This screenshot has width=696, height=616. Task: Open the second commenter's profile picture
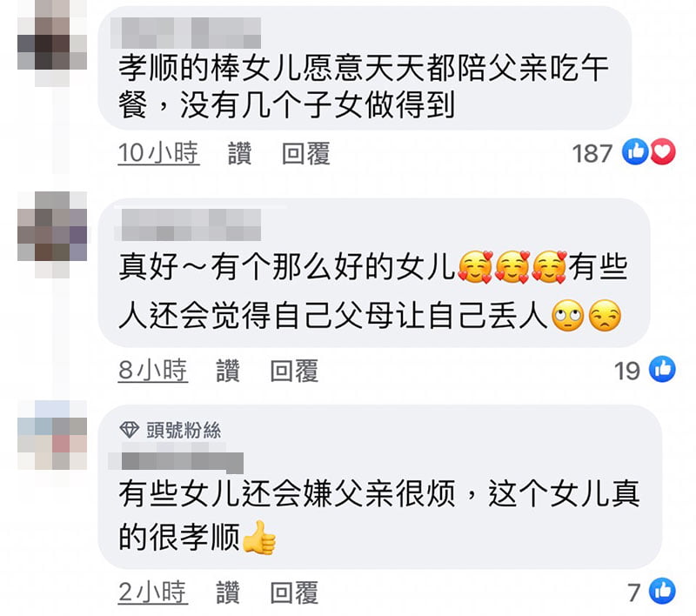(x=52, y=234)
